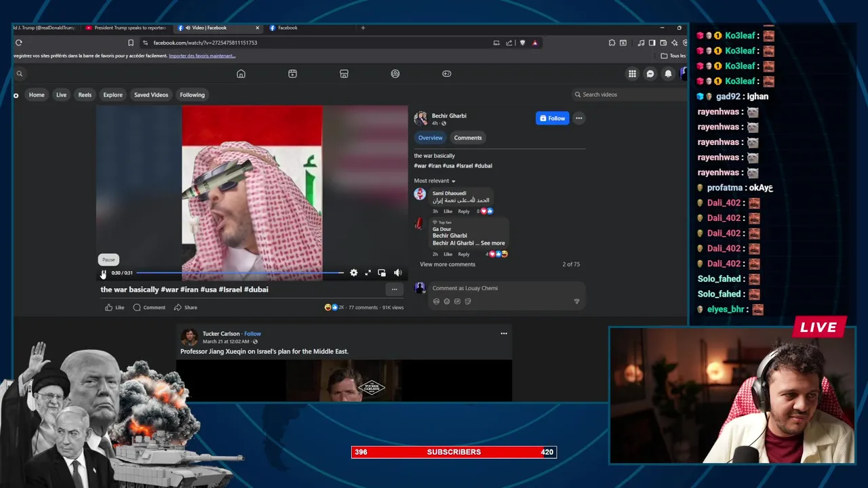Like the video post
Viewport: 868px width, 488px height.
pos(115,308)
